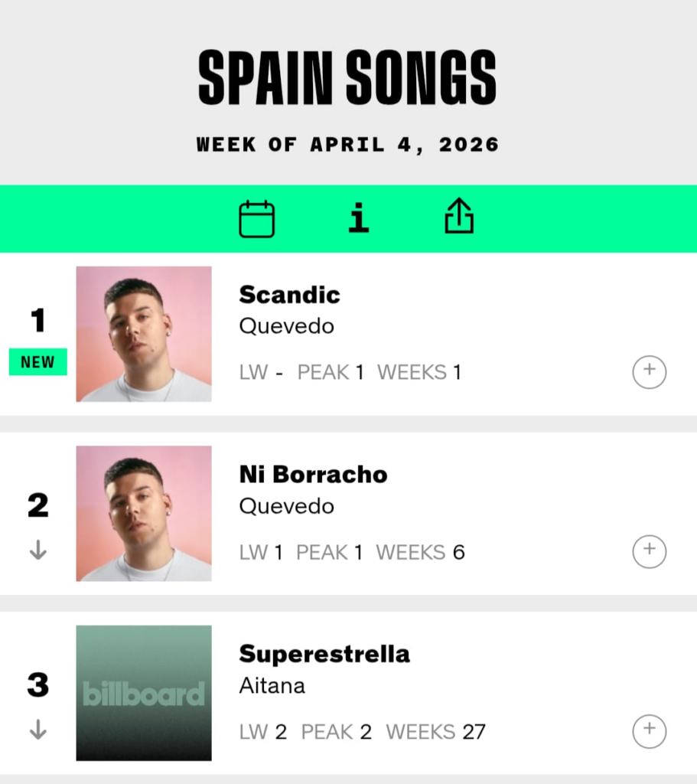Select artist Quevedo under Ni Borracho
This screenshot has height=784, width=697.
point(286,506)
